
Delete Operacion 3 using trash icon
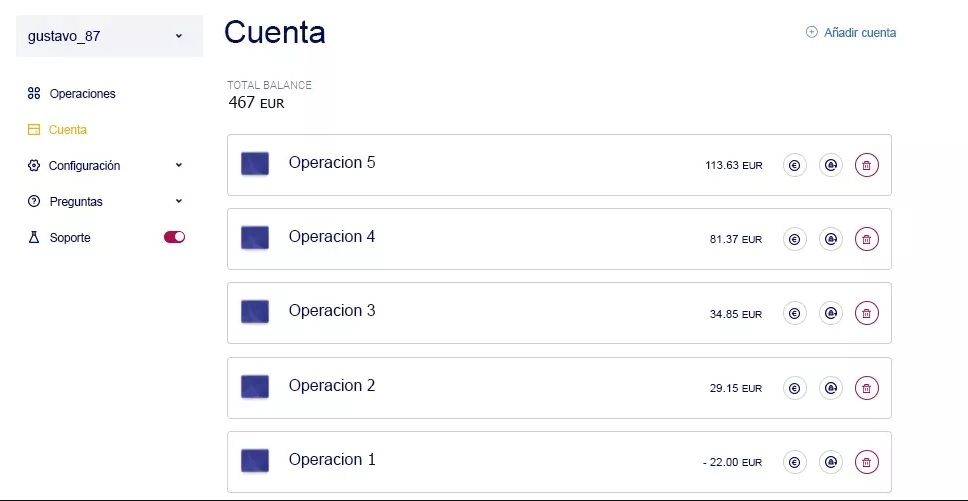point(867,313)
